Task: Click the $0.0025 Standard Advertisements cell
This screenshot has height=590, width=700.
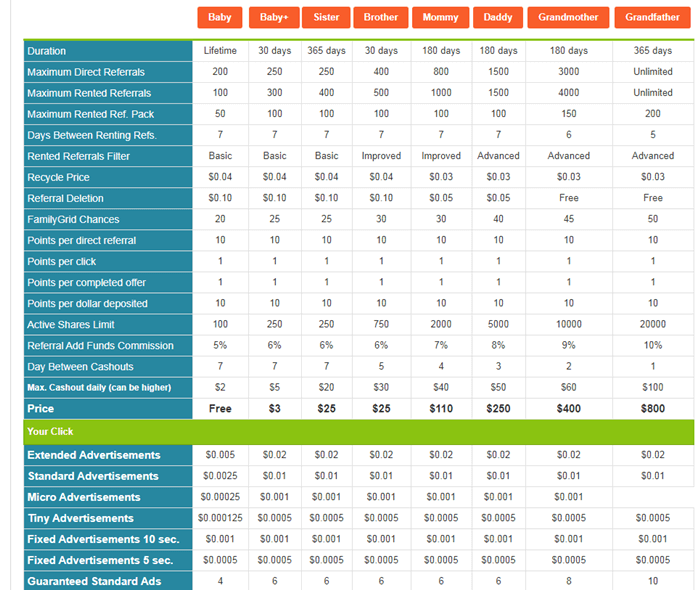Action: click(220, 476)
